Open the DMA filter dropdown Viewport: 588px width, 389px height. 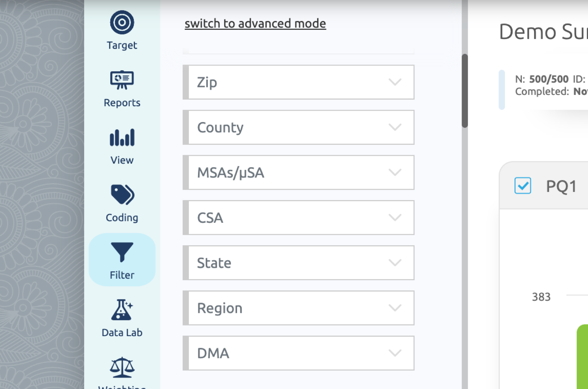tap(298, 353)
